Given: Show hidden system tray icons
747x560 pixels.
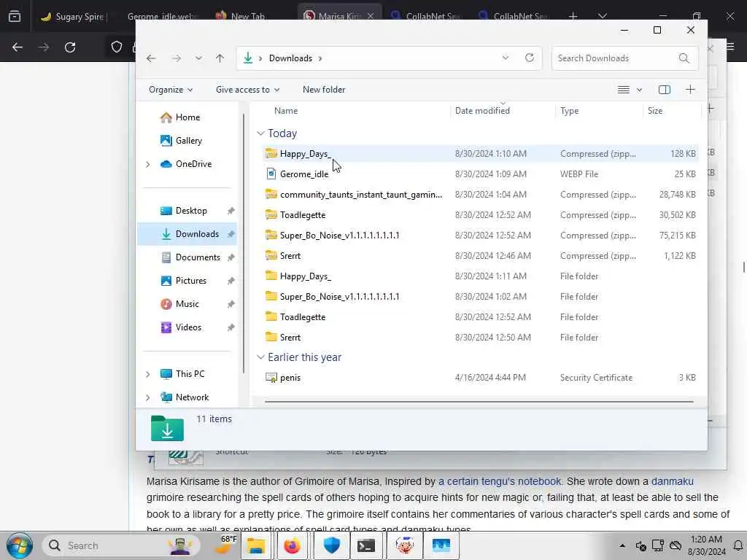Looking at the screenshot, I should point(622,545).
